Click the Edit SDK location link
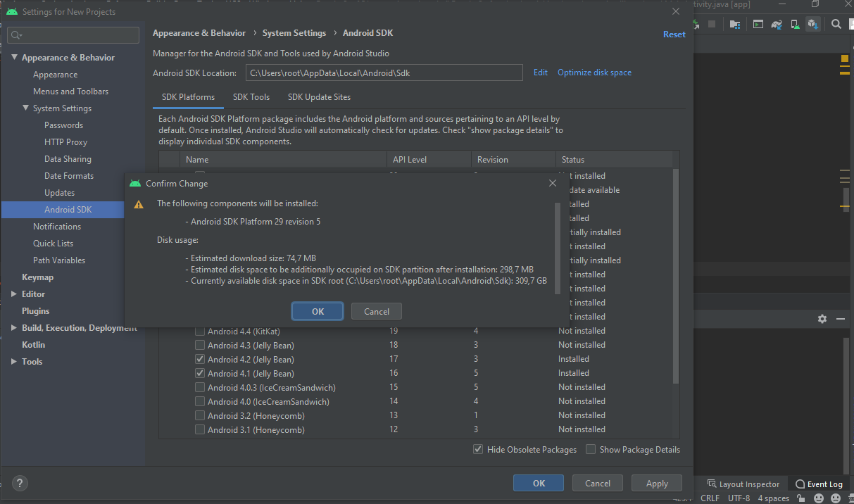Image resolution: width=854 pixels, height=504 pixels. tap(540, 73)
